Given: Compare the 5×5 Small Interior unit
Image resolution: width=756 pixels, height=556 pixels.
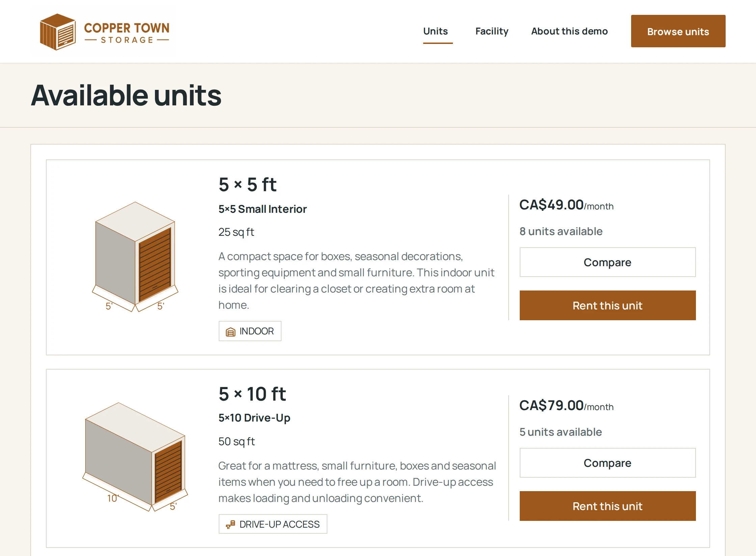Looking at the screenshot, I should tap(607, 262).
